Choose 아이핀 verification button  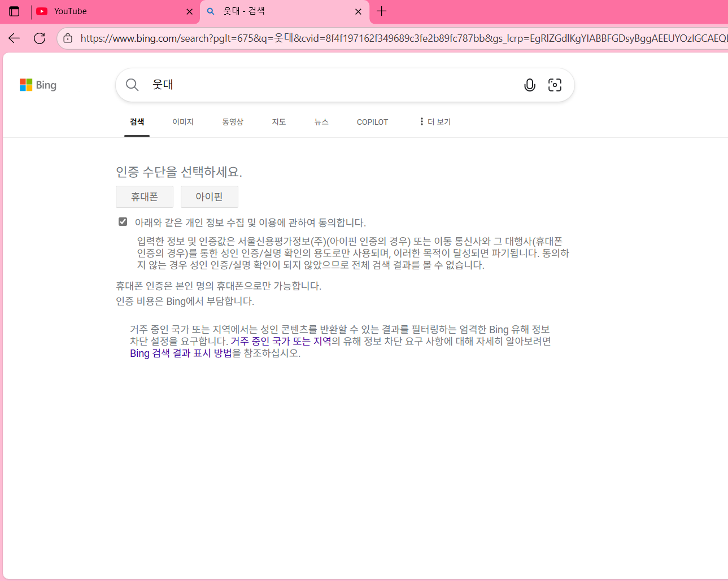pyautogui.click(x=209, y=196)
